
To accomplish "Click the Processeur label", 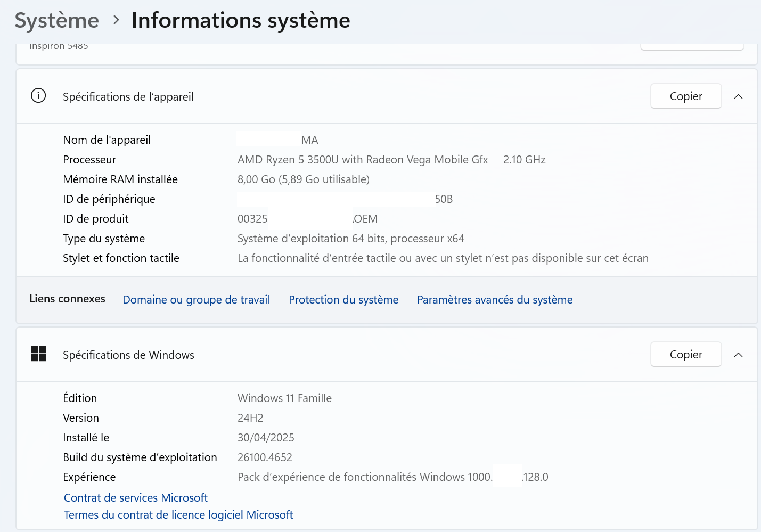I will tap(89, 160).
